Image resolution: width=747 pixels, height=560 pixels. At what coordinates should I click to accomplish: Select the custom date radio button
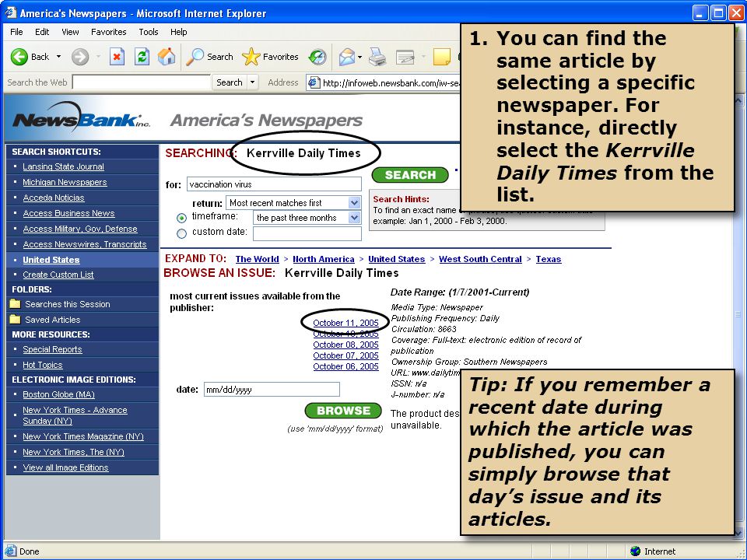pyautogui.click(x=181, y=234)
